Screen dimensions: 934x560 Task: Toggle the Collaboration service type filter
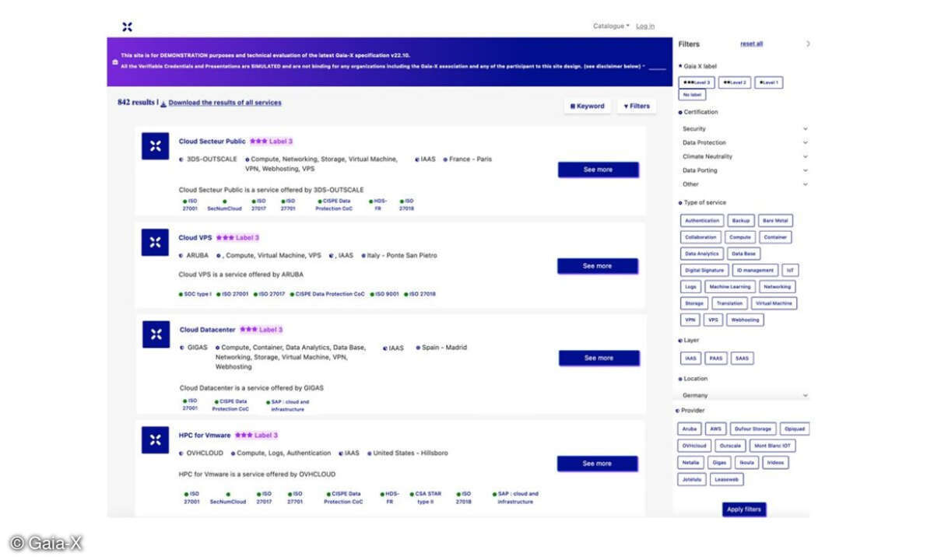700,237
